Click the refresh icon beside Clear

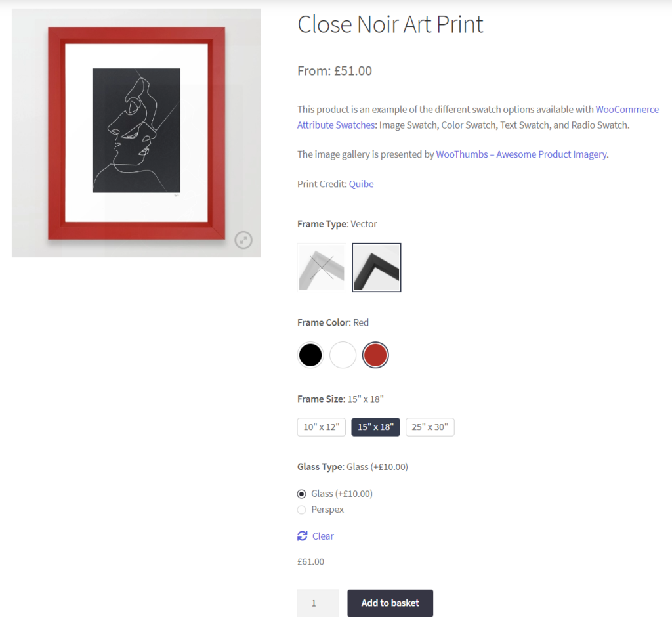[x=302, y=536]
